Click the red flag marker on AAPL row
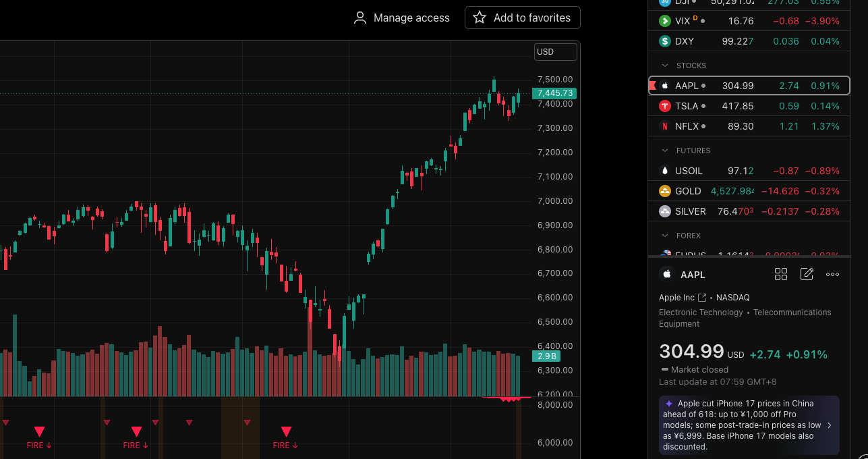 (x=653, y=86)
